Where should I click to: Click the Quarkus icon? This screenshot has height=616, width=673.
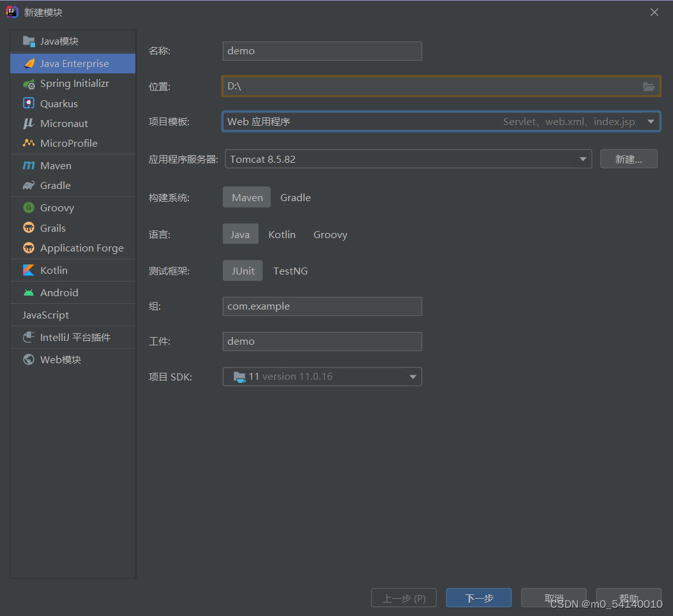29,103
